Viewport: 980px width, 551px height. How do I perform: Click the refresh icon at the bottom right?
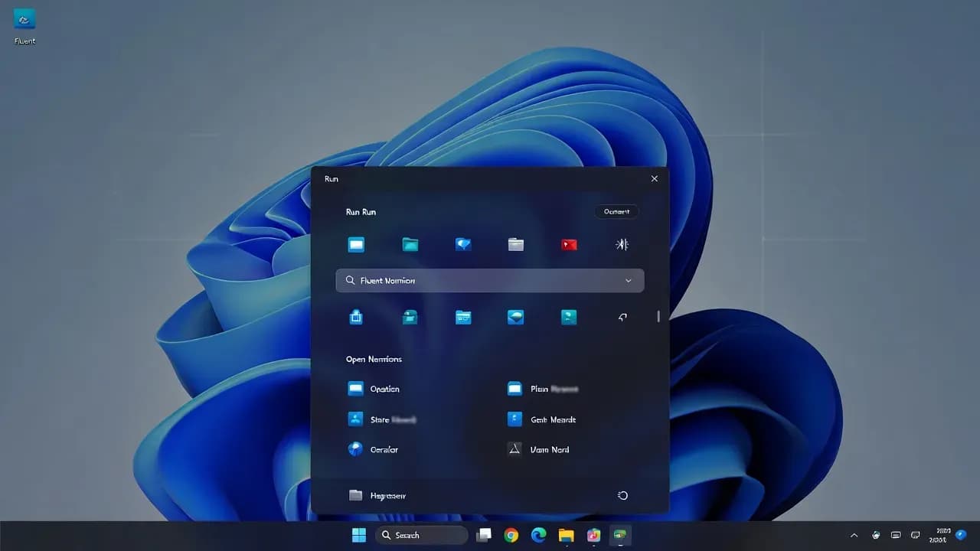click(622, 495)
